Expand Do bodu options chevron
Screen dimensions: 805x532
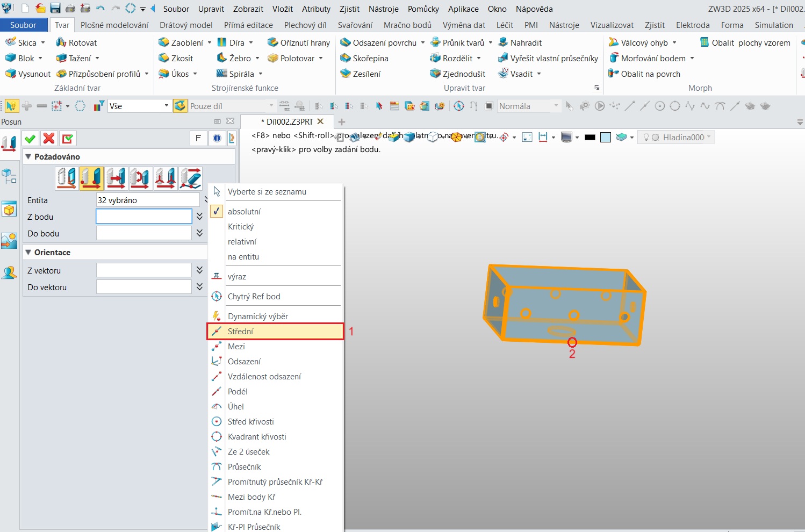(x=199, y=233)
